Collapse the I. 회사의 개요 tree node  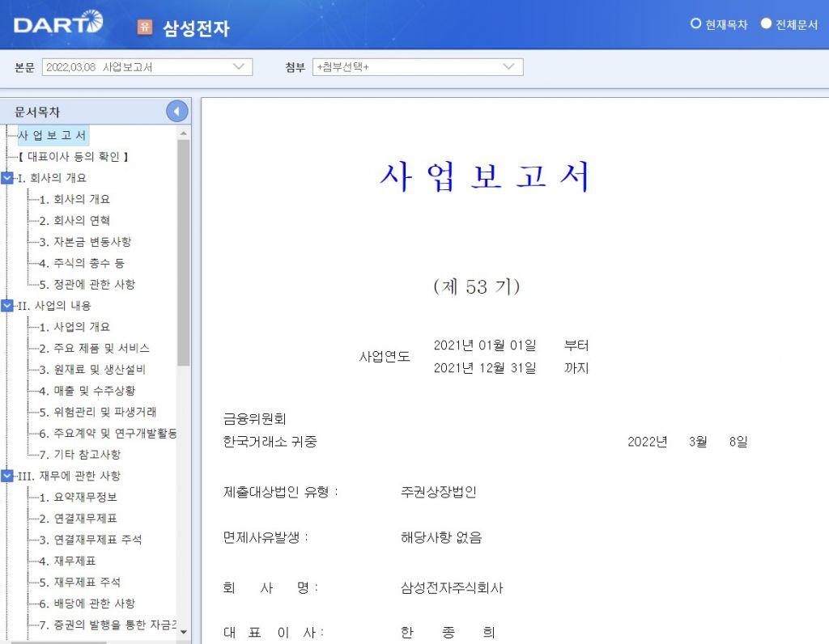tap(7, 178)
